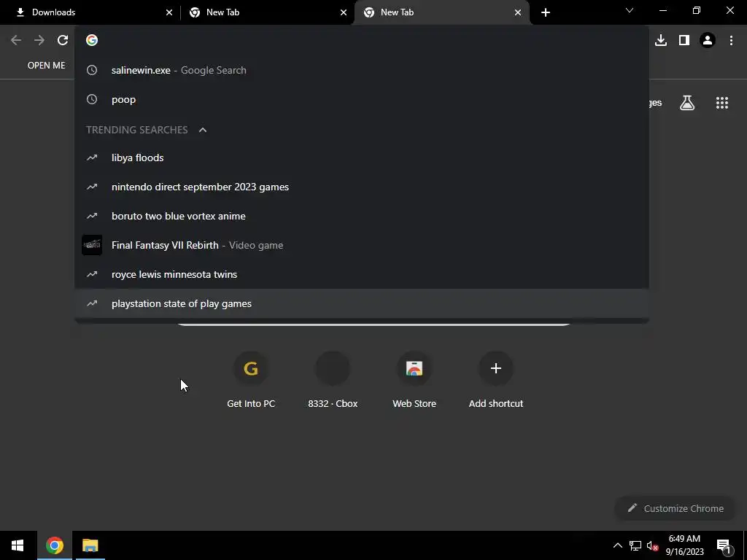
Task: Collapse the Trending Searches section
Action: coord(203,130)
